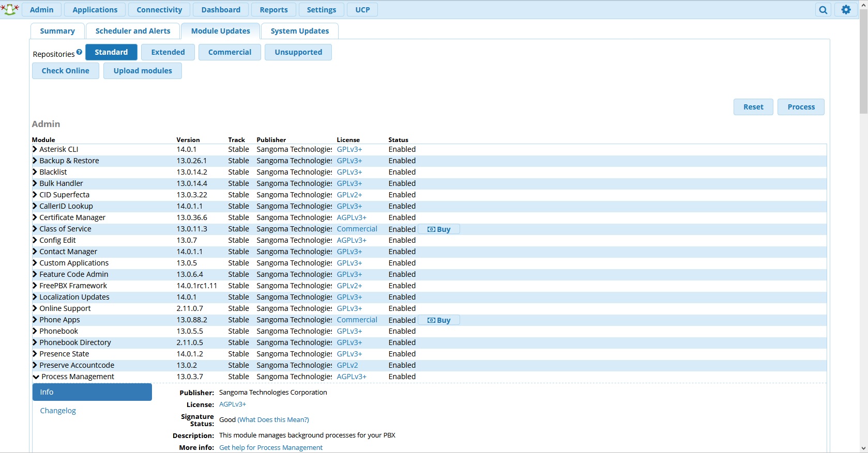The height and width of the screenshot is (453, 868).
Task: Toggle the Extended repository button
Action: (x=168, y=52)
